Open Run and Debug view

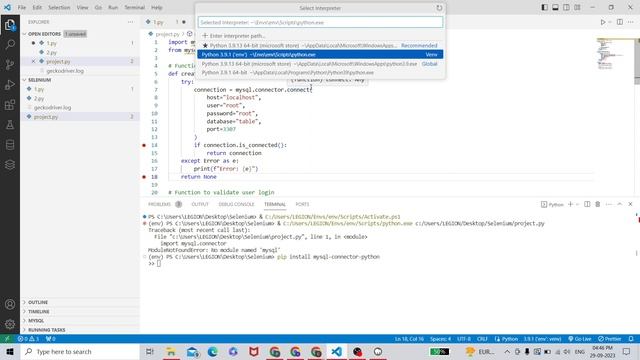coord(10,84)
